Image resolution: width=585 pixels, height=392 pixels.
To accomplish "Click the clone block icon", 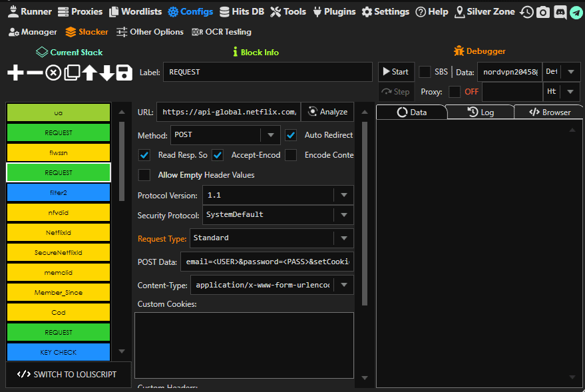I will [72, 73].
